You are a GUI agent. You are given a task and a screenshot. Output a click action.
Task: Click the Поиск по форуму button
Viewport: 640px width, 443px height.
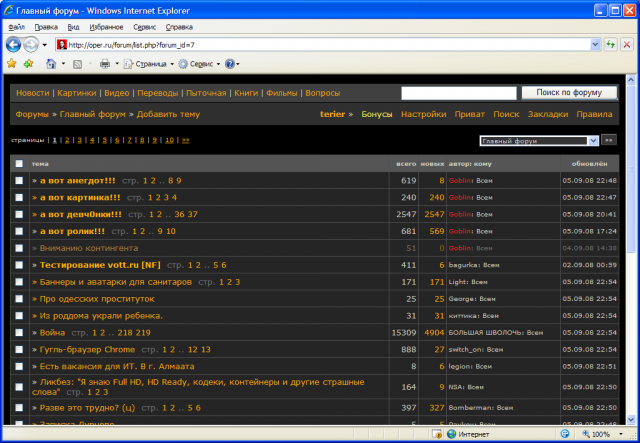[x=569, y=93]
